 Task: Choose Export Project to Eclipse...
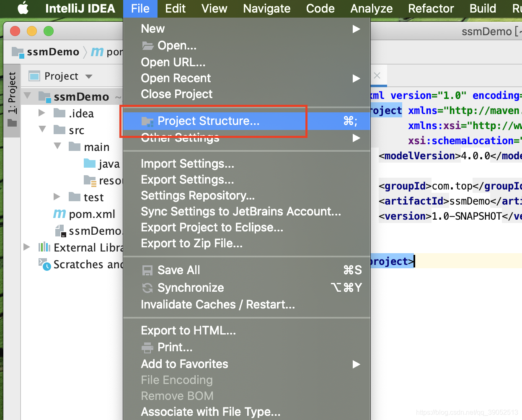tap(247, 227)
